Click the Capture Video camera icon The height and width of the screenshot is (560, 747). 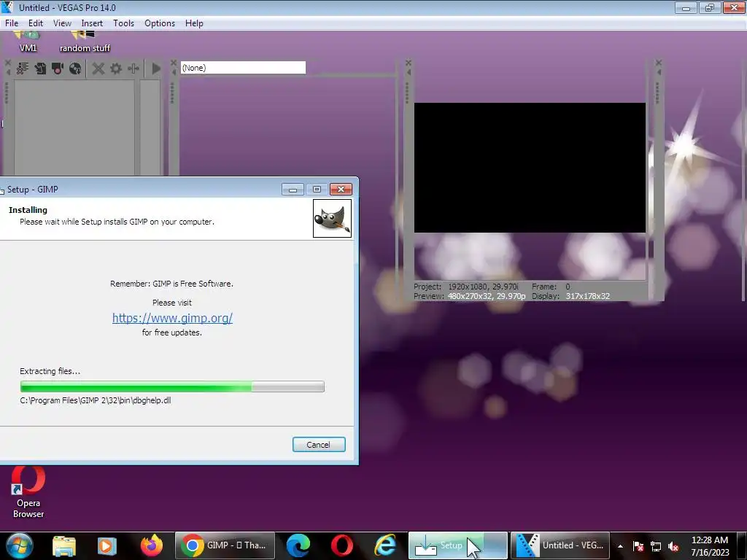(58, 69)
